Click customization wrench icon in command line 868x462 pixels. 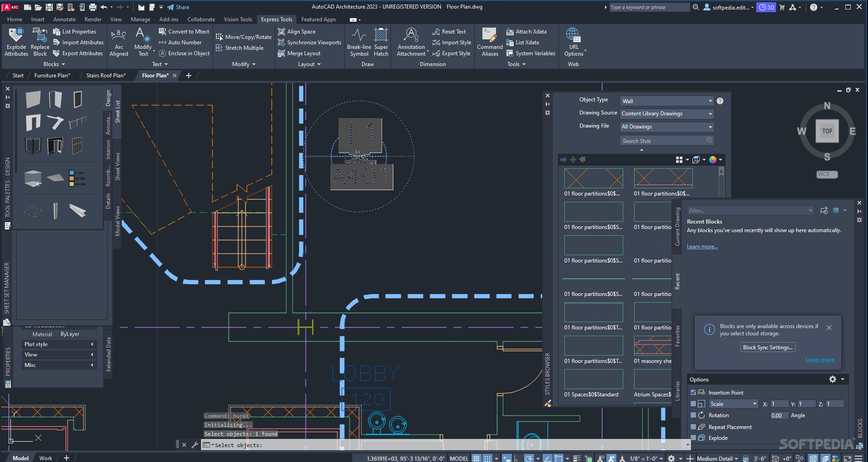(195, 445)
